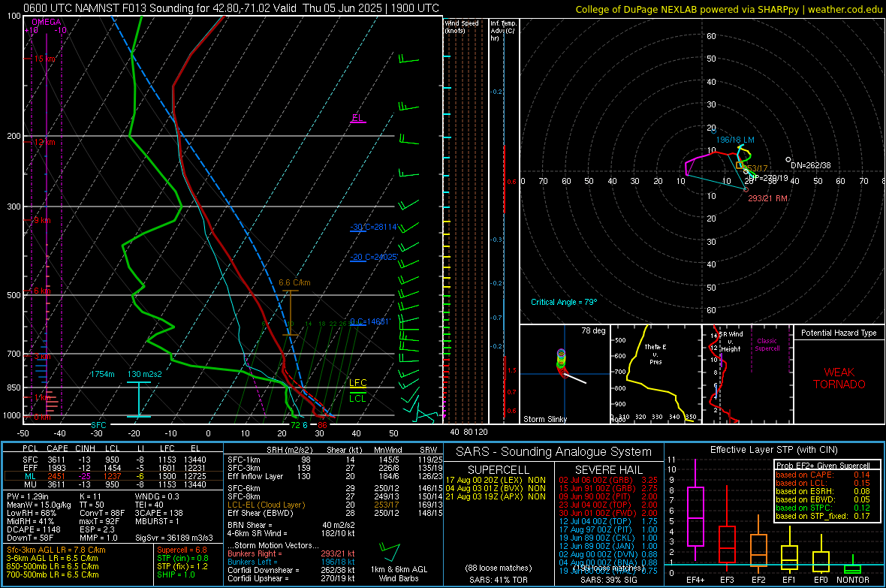This screenshot has height=588, width=886.
Task: Select the highlighted ML parcel row
Action: [113, 476]
